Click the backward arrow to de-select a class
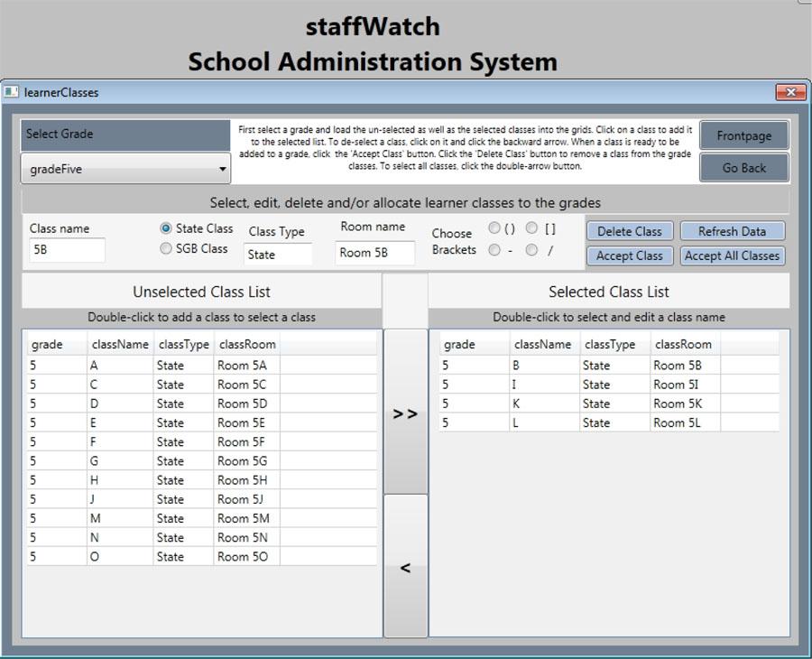Viewport: 812px width, 659px height. (x=405, y=566)
